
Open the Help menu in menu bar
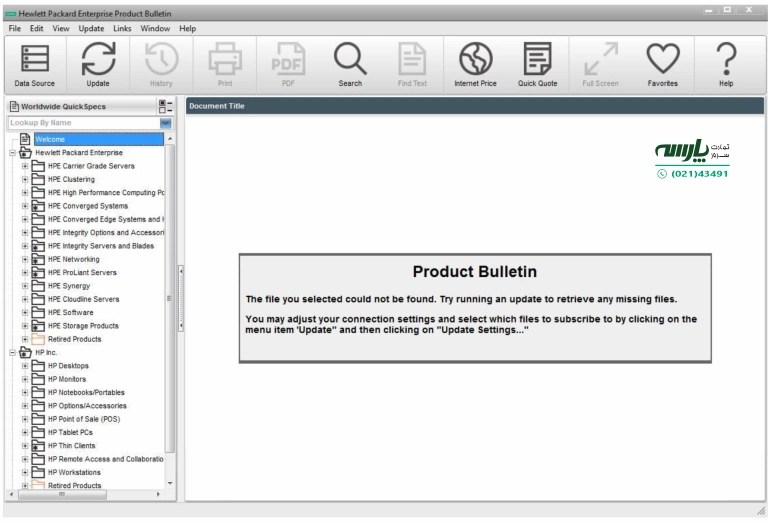pos(188,28)
